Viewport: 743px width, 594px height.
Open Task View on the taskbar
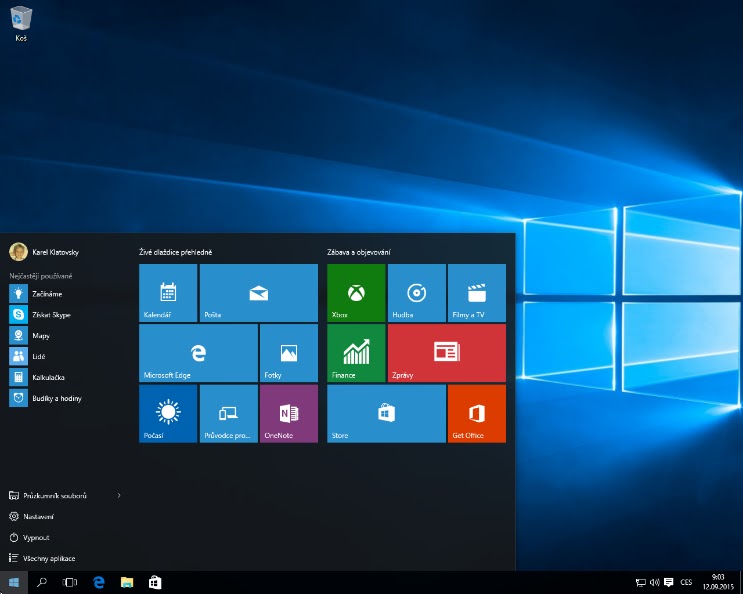pos(70,582)
